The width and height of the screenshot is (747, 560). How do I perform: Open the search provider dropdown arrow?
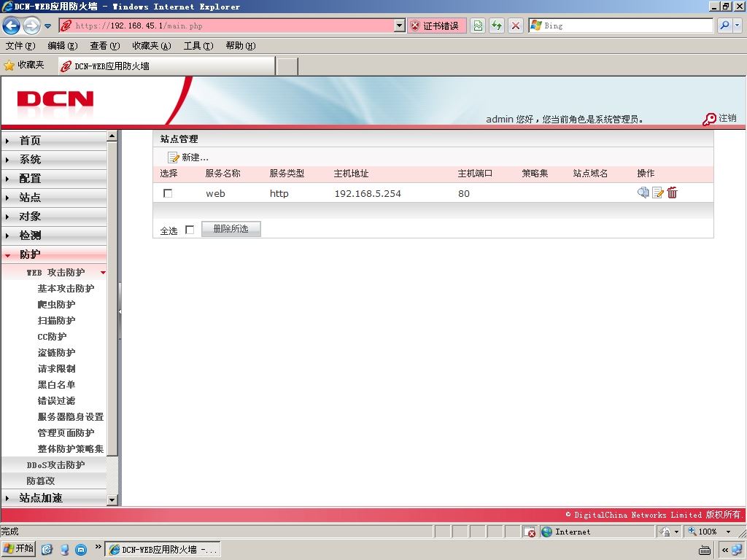[738, 26]
